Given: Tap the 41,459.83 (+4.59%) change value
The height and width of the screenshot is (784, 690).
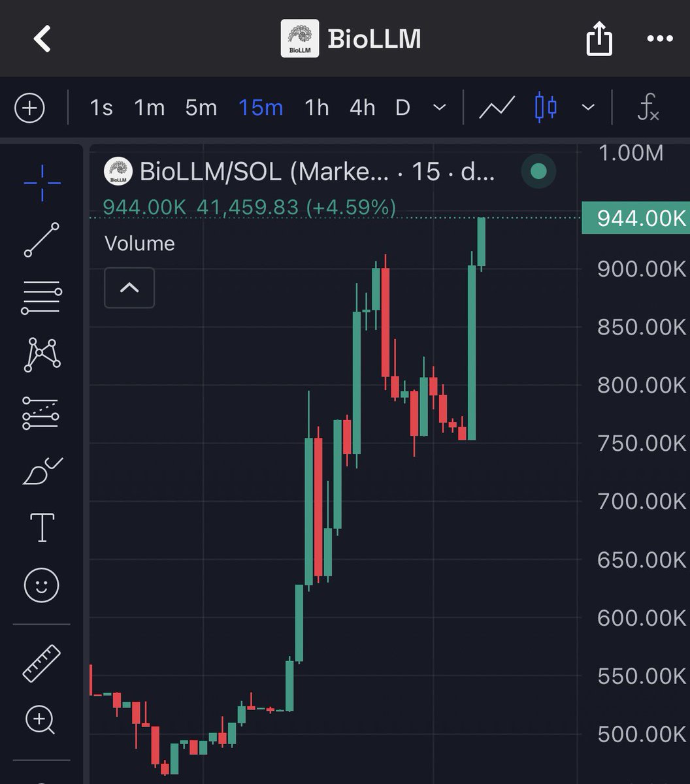Looking at the screenshot, I should tap(296, 208).
